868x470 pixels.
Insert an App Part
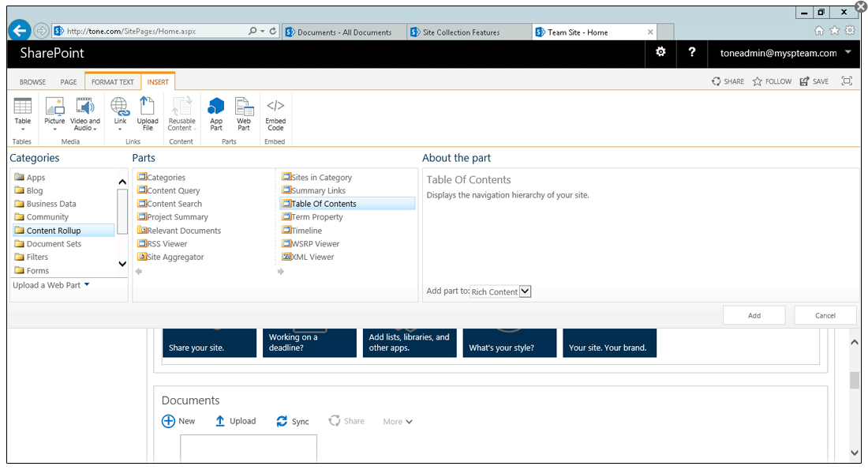click(216, 114)
